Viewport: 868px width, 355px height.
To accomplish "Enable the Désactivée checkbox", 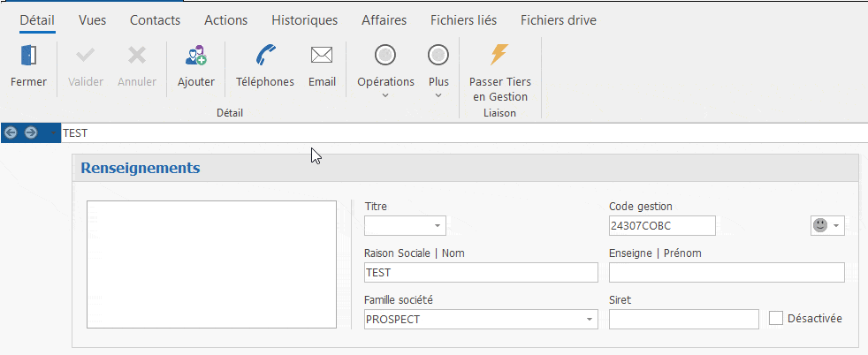I will 776,318.
